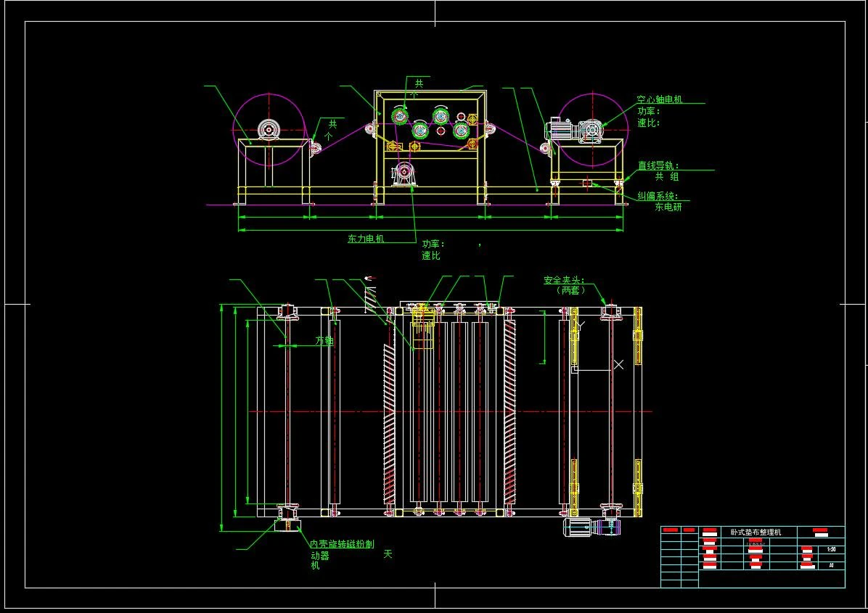Image resolution: width=868 pixels, height=613 pixels.
Task: Select the lone 天 character near the bottom
Action: click(x=388, y=554)
